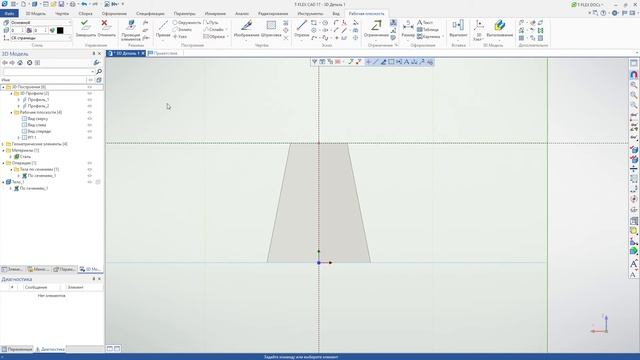This screenshot has height=360, width=640.
Task: Switch to the Сборка ribbon tab
Action: coord(85,13)
